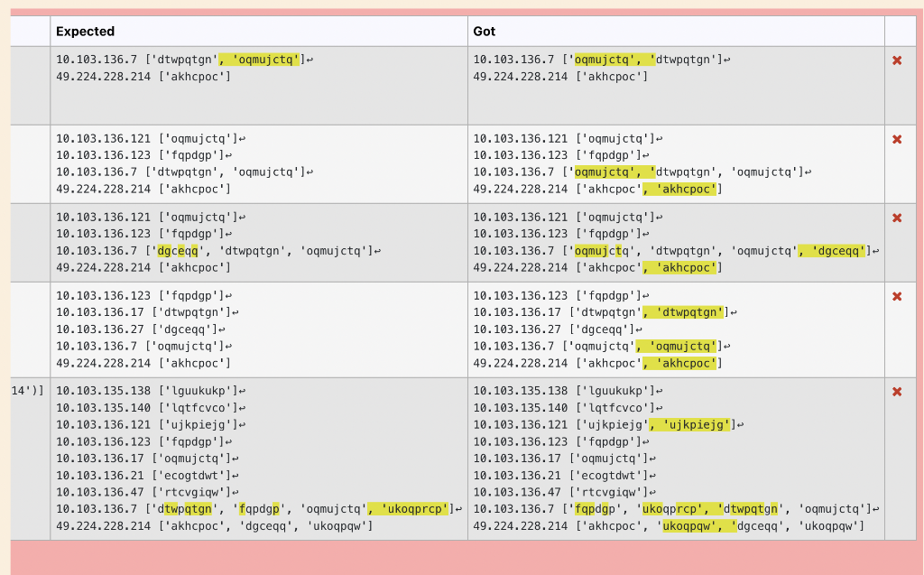This screenshot has height=575, width=924.
Task: Select the Got column header
Action: coord(483,31)
